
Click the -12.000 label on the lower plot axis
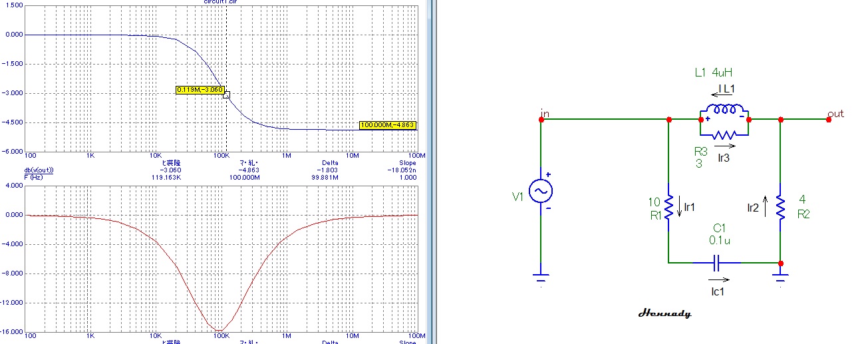coord(13,303)
